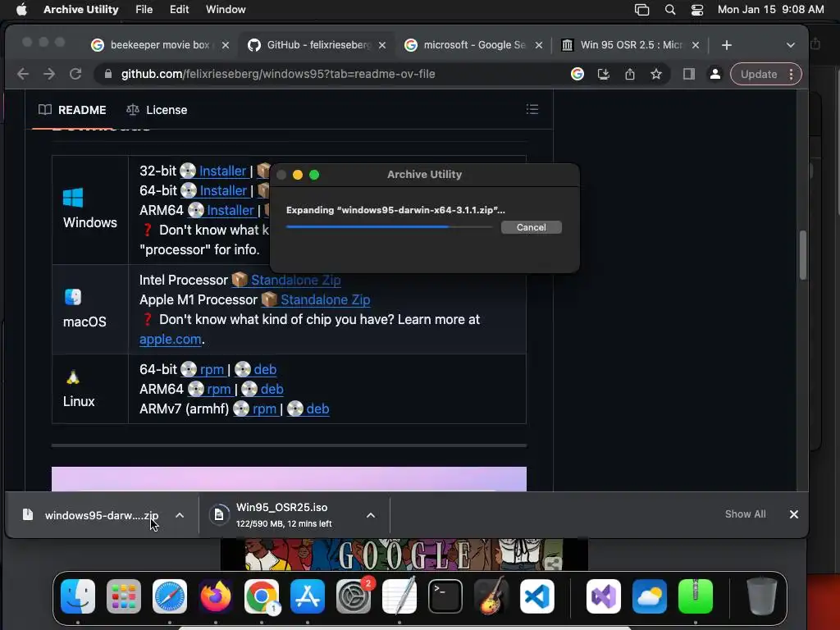Click Show All downloads
The image size is (840, 630).
point(745,514)
